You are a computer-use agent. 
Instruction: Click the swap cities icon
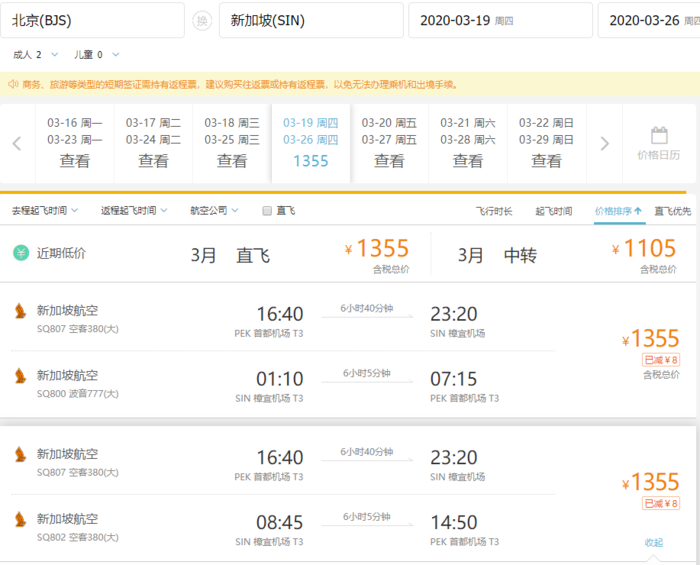point(202,21)
